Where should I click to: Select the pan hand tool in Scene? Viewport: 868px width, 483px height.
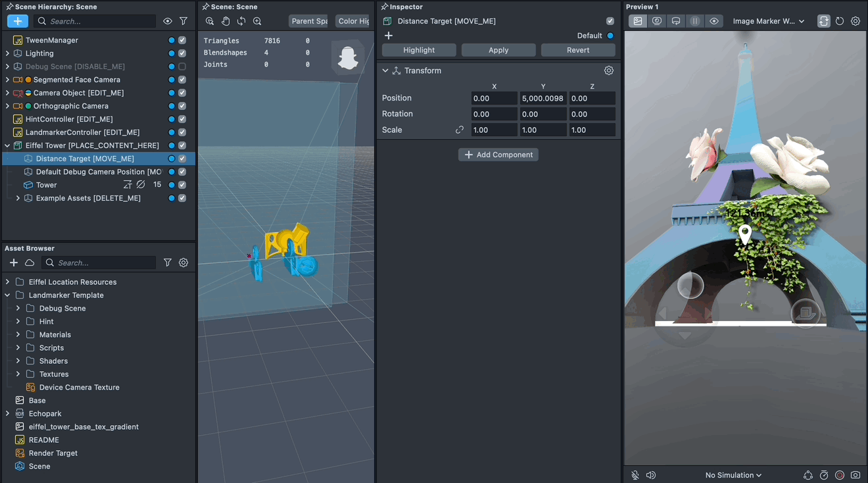coord(226,21)
